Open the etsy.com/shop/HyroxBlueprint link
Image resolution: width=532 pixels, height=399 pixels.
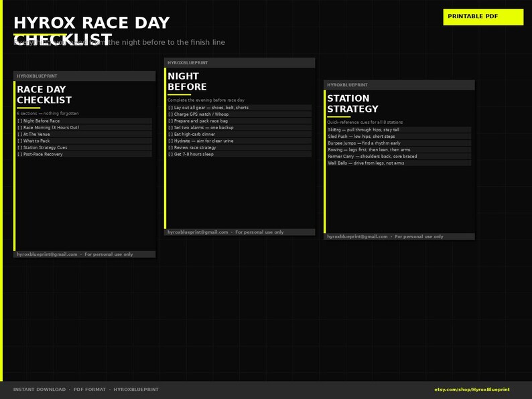pos(472,390)
